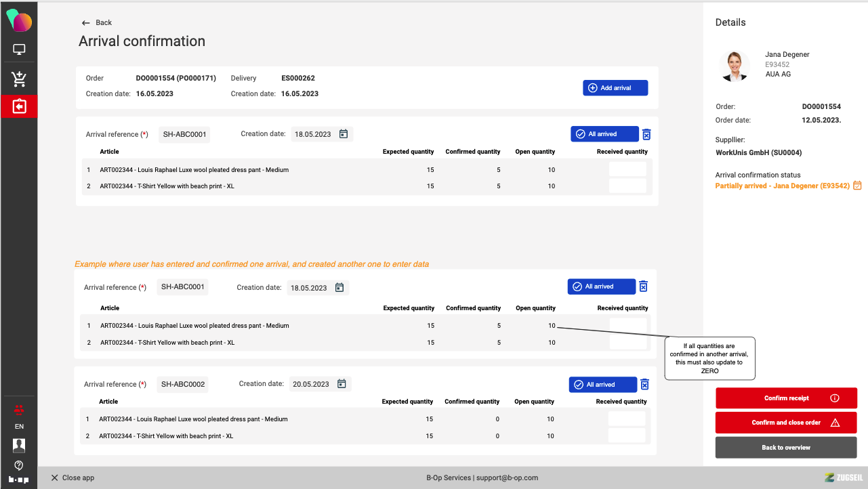Image resolution: width=868 pixels, height=489 pixels.
Task: Click the Add arrival button
Action: pos(615,88)
